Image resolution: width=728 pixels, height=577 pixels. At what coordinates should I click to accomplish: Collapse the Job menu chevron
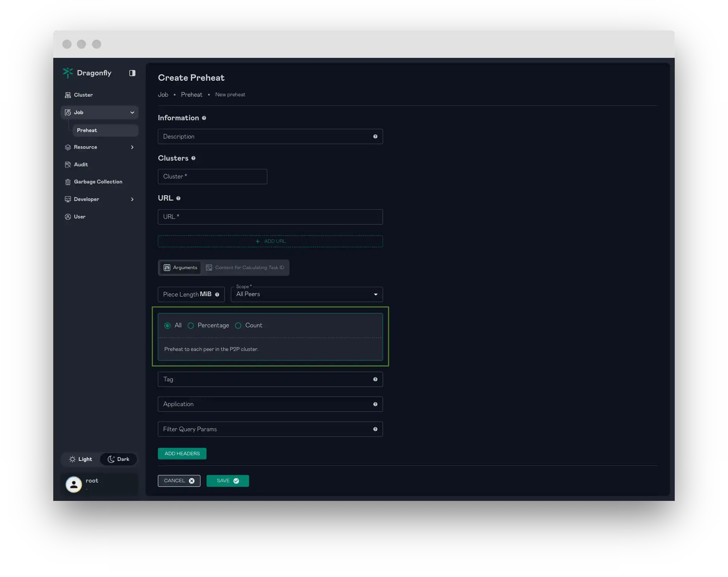(x=132, y=112)
